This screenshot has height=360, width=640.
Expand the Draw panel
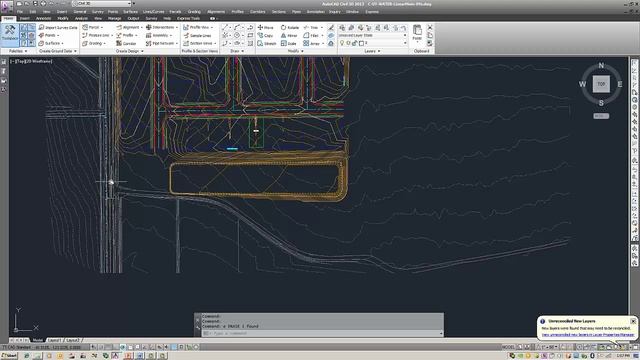[x=237, y=51]
